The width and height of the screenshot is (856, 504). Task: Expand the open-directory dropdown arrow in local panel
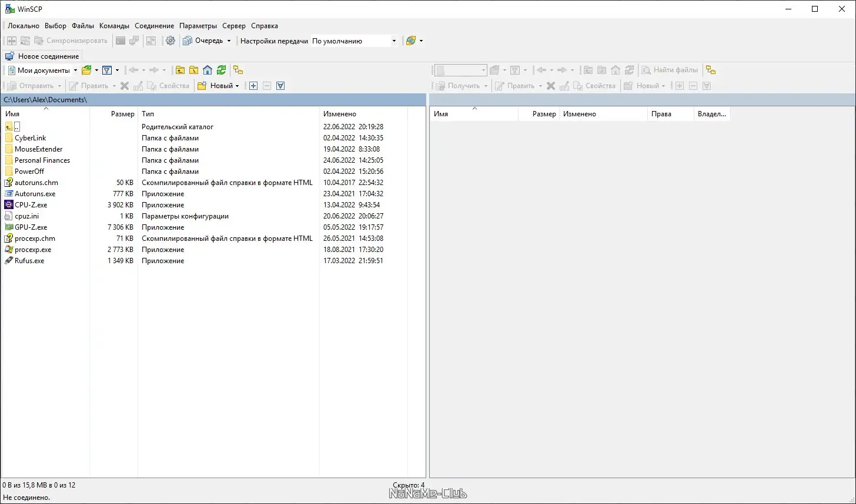(x=96, y=70)
